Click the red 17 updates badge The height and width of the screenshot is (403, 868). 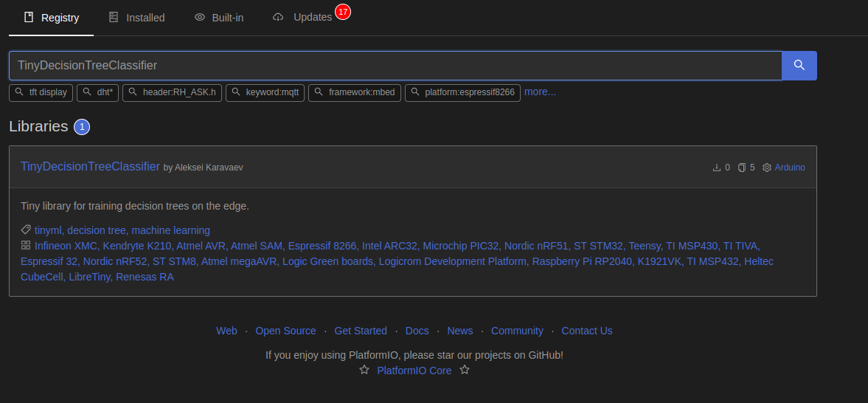click(343, 12)
